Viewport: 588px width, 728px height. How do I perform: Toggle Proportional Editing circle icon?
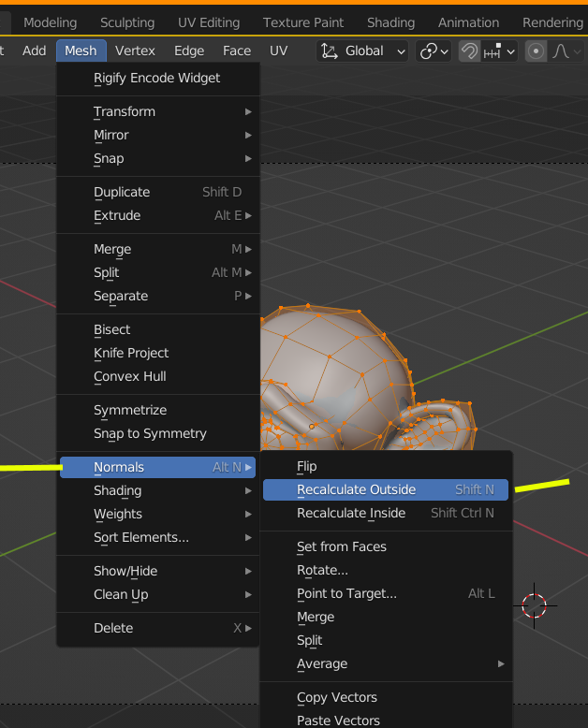click(536, 51)
